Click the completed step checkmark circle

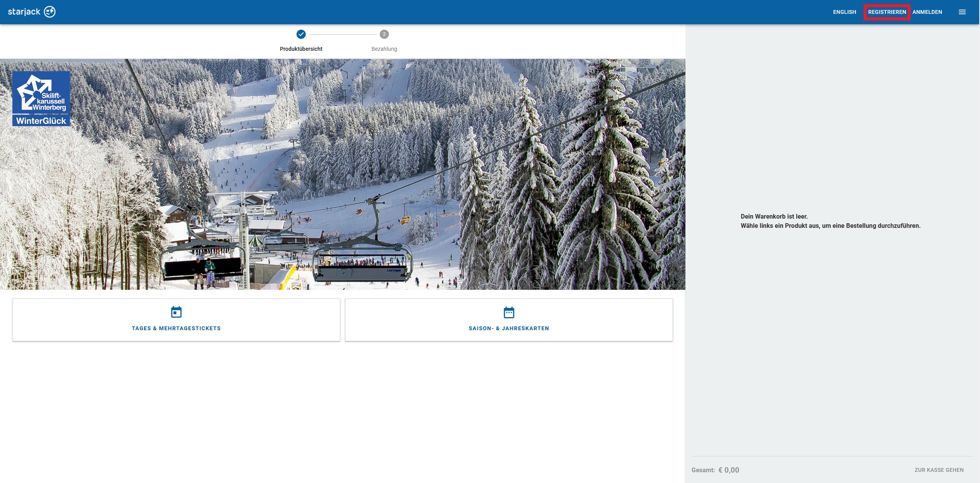tap(301, 34)
